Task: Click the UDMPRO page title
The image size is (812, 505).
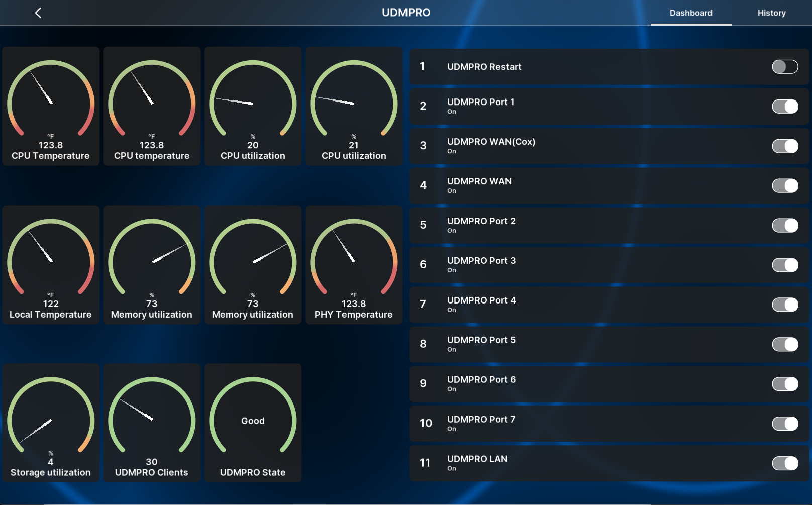Action: [x=406, y=13]
